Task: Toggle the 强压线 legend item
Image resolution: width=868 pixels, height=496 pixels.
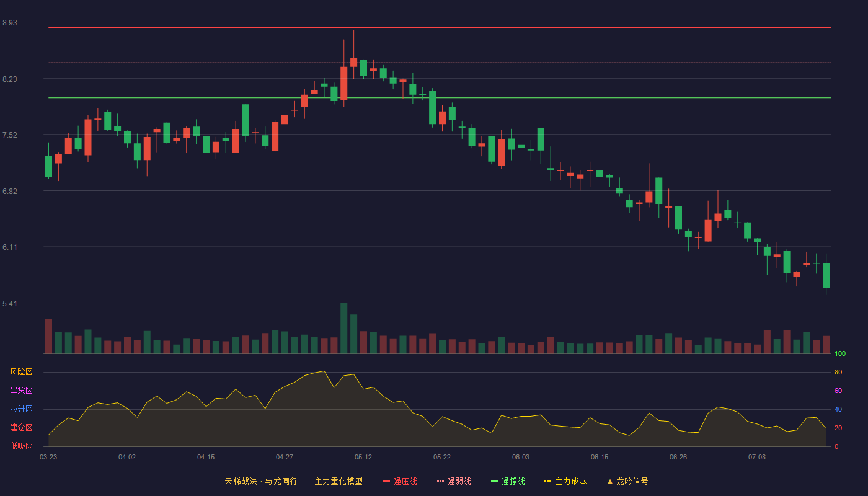Action: 400,481
